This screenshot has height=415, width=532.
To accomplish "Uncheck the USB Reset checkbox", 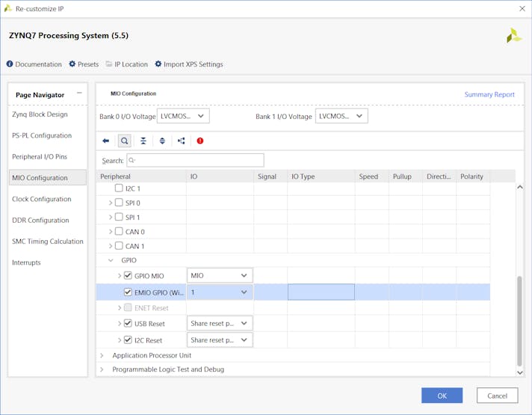I will 128,323.
